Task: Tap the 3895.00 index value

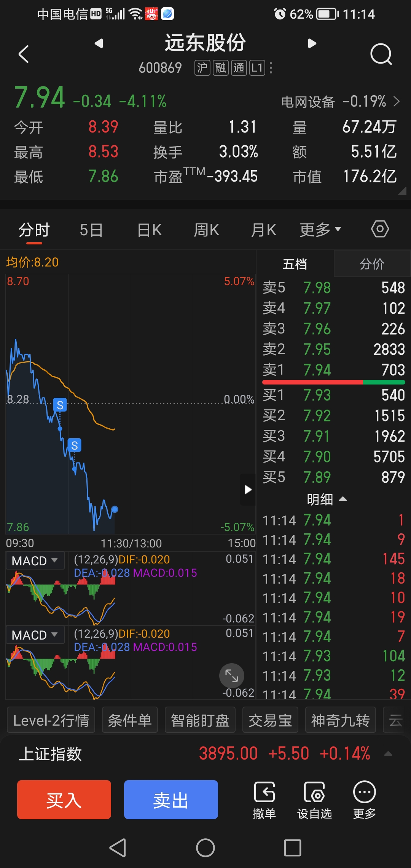Action: point(228,754)
